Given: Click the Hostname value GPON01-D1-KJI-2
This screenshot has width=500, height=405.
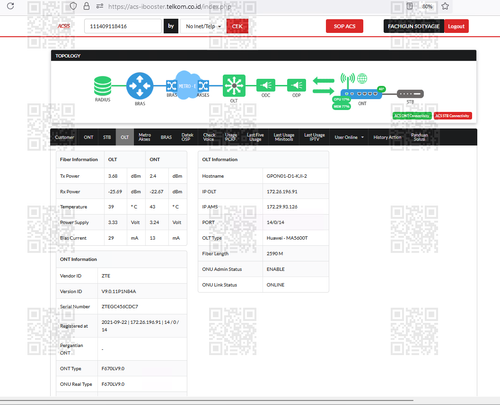Looking at the screenshot, I should coord(287,176).
